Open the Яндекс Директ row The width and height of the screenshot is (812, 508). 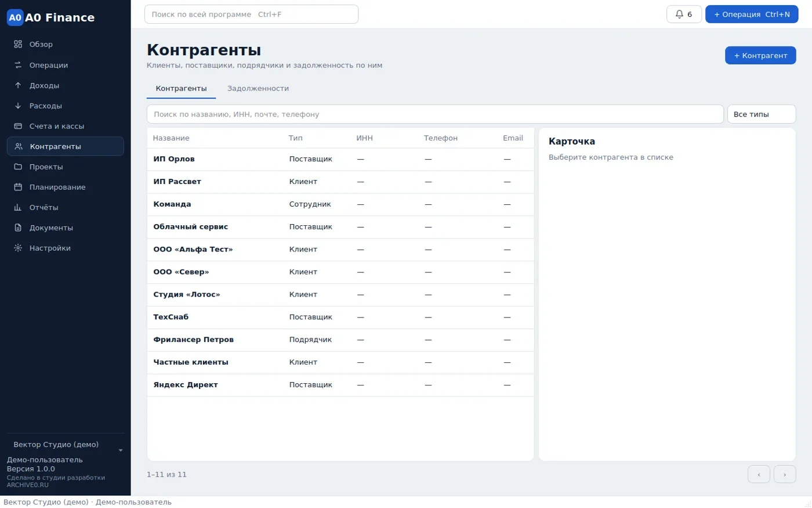pos(340,385)
